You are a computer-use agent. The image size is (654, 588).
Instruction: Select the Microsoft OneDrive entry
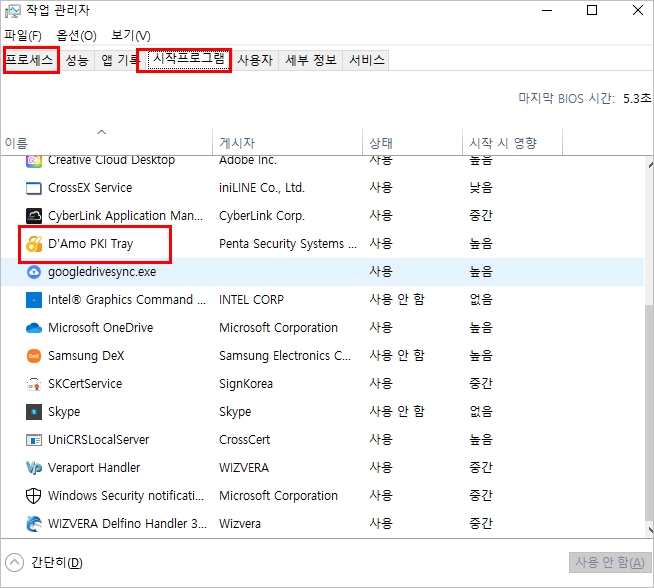(x=101, y=328)
